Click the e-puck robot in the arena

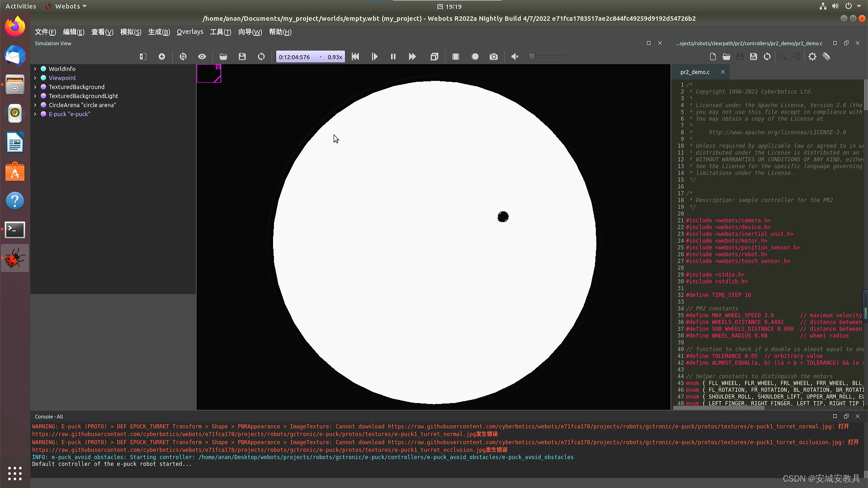[x=503, y=217]
